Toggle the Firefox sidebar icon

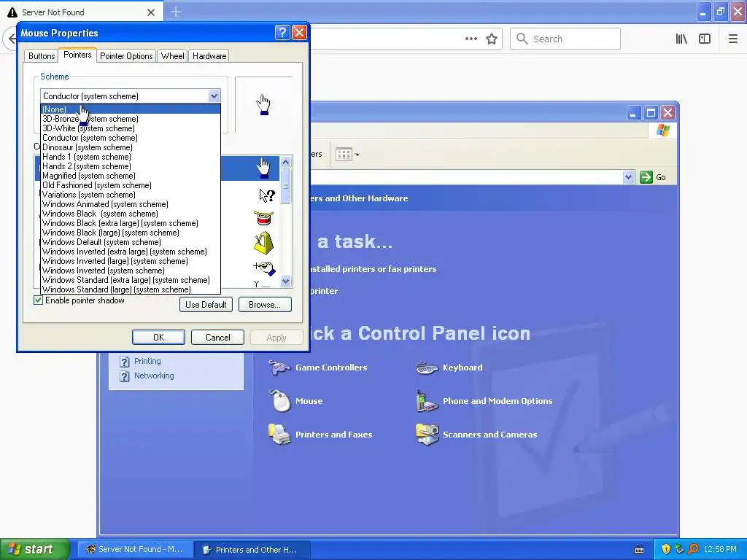705,39
